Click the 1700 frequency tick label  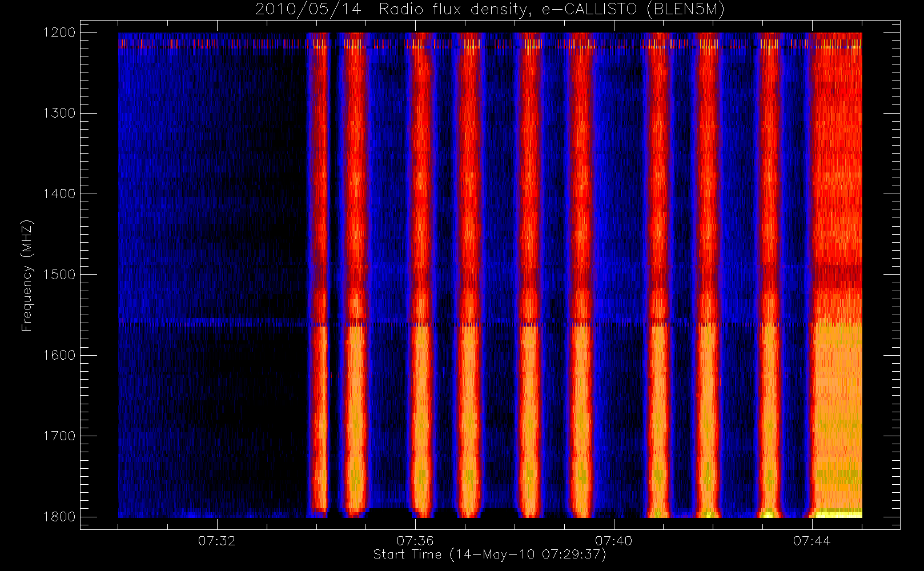59,436
